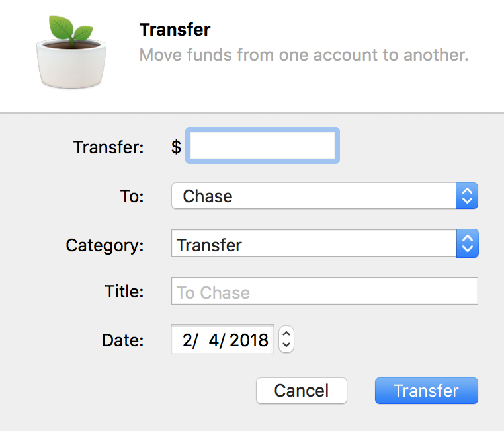Confirm with the blue Transfer button
The height and width of the screenshot is (431, 504).
click(426, 391)
